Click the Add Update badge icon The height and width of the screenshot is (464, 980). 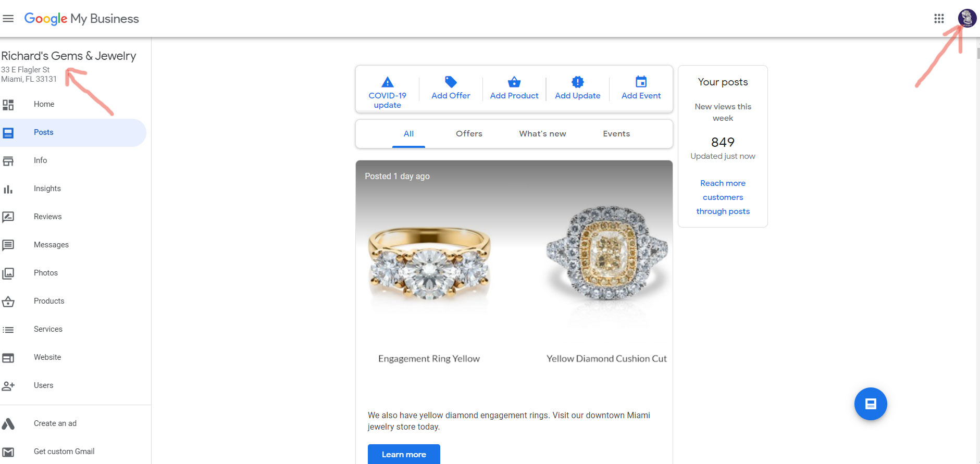click(578, 82)
